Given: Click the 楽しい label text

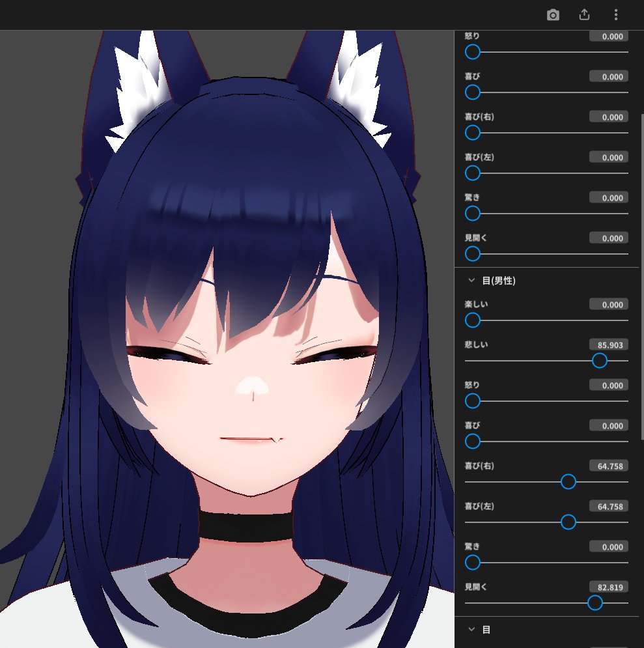Looking at the screenshot, I should (x=476, y=304).
